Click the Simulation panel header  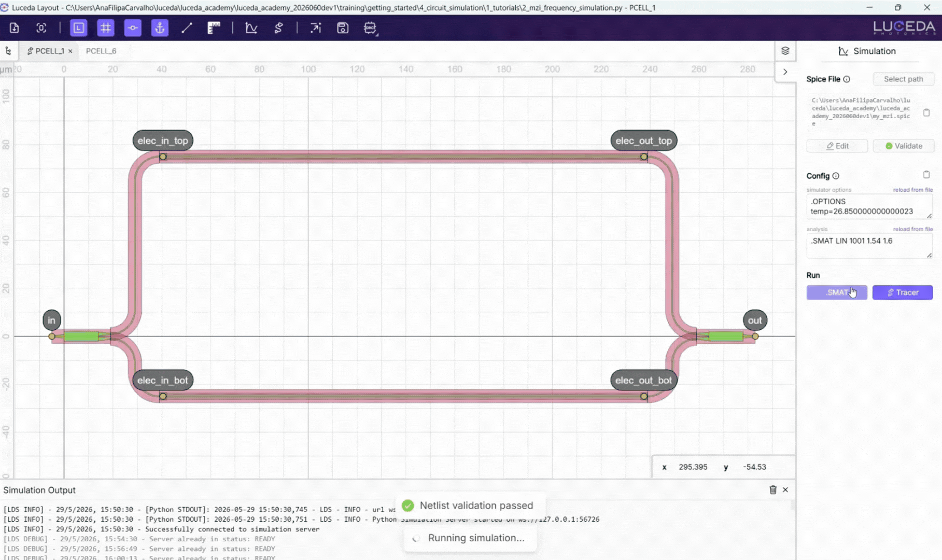(x=867, y=51)
